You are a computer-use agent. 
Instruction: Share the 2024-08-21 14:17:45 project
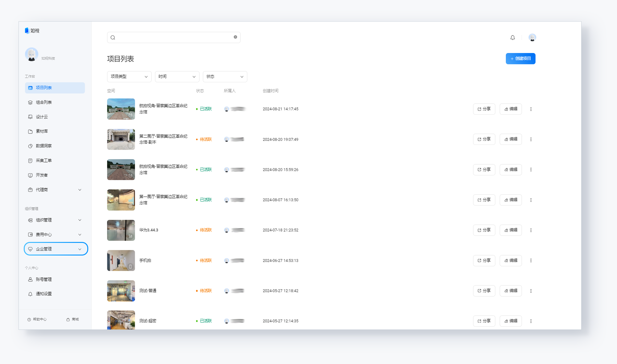click(484, 109)
